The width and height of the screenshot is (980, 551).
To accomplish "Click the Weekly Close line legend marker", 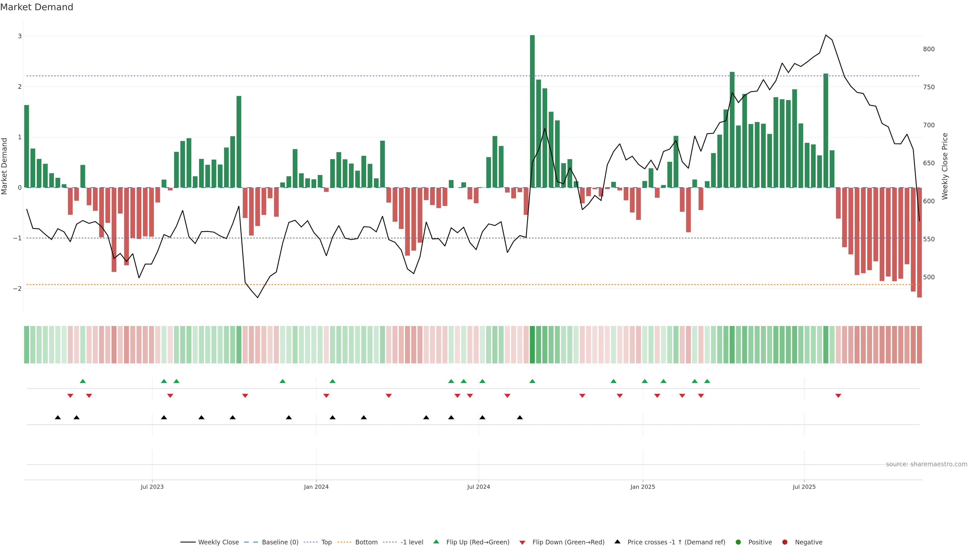I will tap(188, 542).
